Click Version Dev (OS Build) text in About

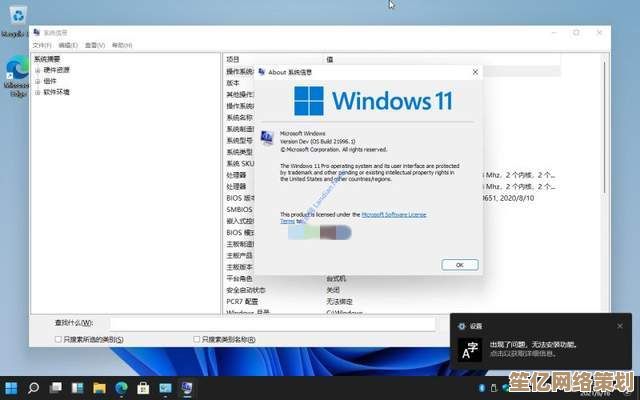coord(318,141)
